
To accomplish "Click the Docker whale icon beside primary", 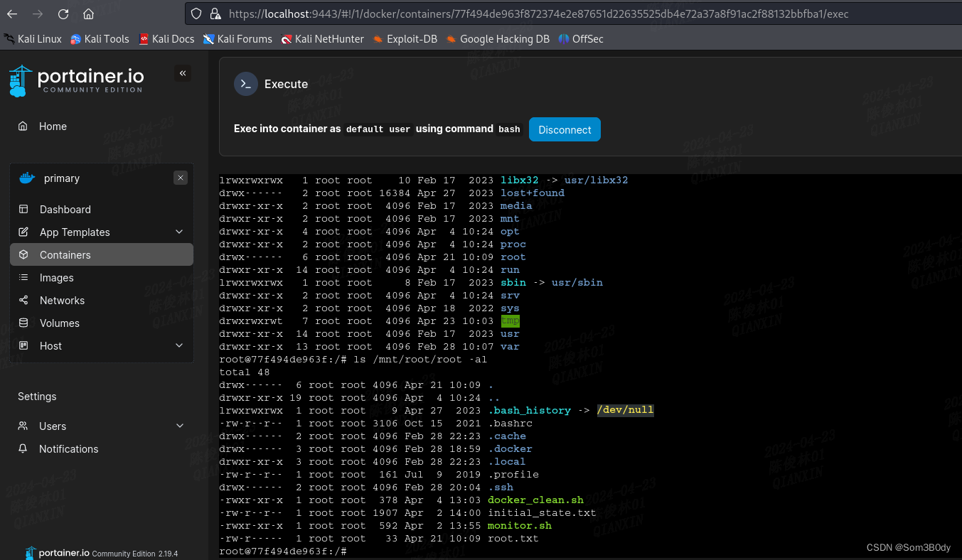I will coord(27,178).
